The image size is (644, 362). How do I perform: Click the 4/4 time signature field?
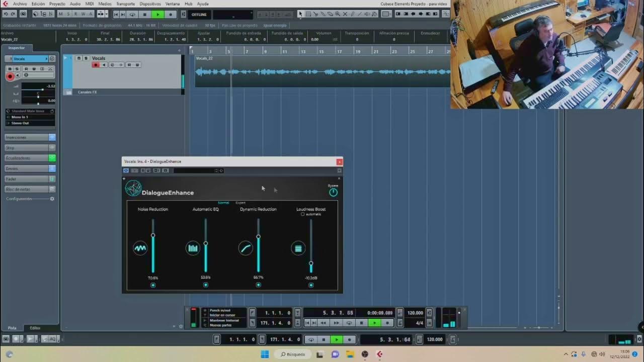pyautogui.click(x=420, y=323)
